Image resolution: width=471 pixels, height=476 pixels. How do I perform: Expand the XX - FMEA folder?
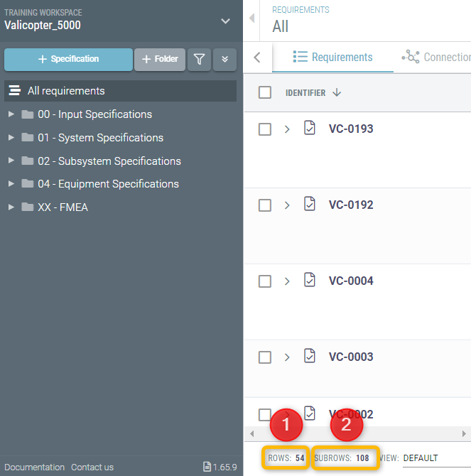coord(11,207)
